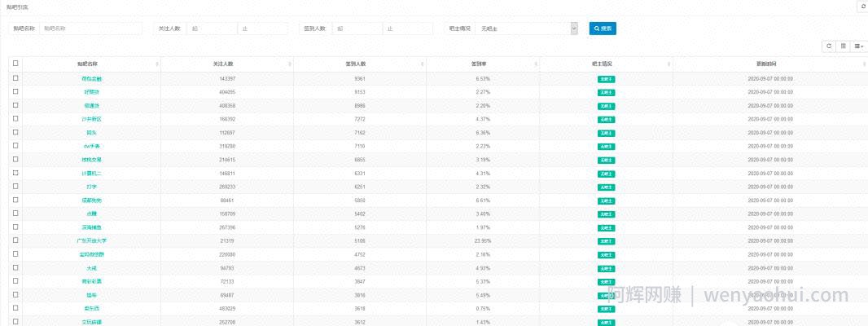
Task: Click update time in the 6.53% row
Action: [770, 79]
